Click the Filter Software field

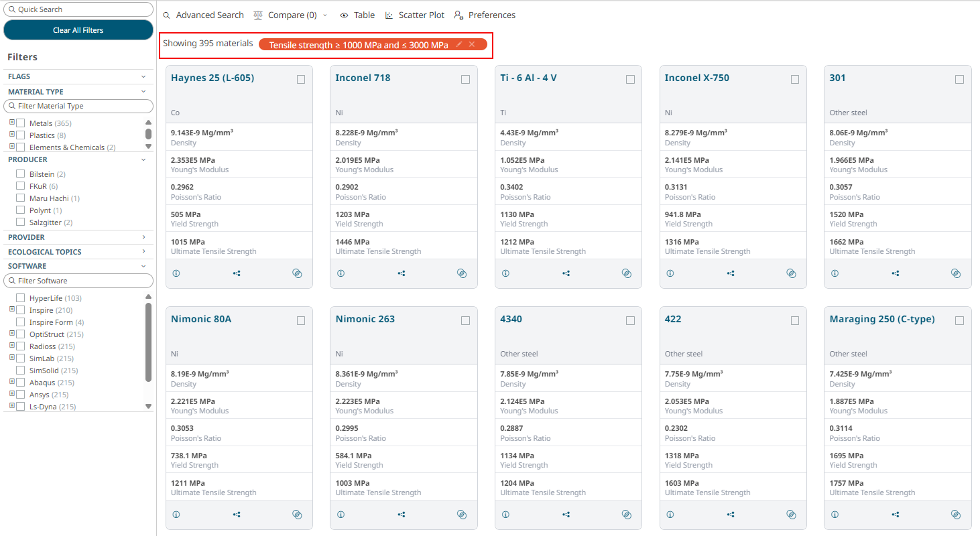click(x=78, y=281)
